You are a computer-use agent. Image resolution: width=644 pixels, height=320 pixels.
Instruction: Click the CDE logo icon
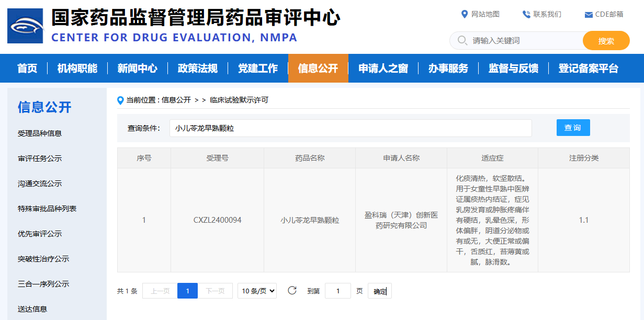(x=25, y=26)
